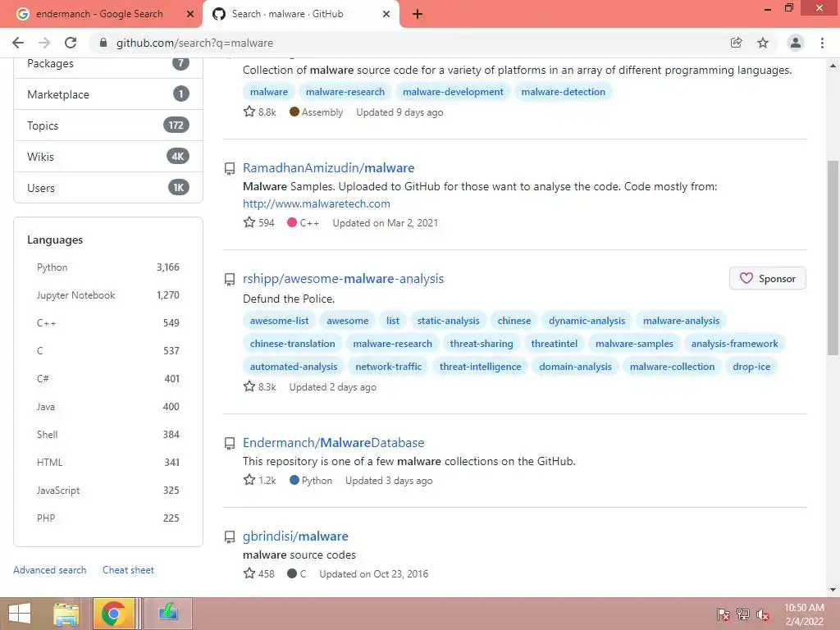
Task: Click repo icon for RamadhanAmizudin/malware
Action: click(230, 169)
